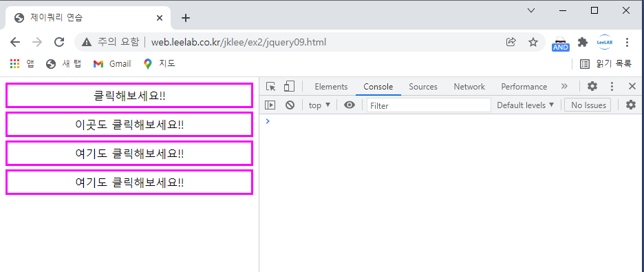The height and width of the screenshot is (272, 644).
Task: Clear the console
Action: click(290, 105)
